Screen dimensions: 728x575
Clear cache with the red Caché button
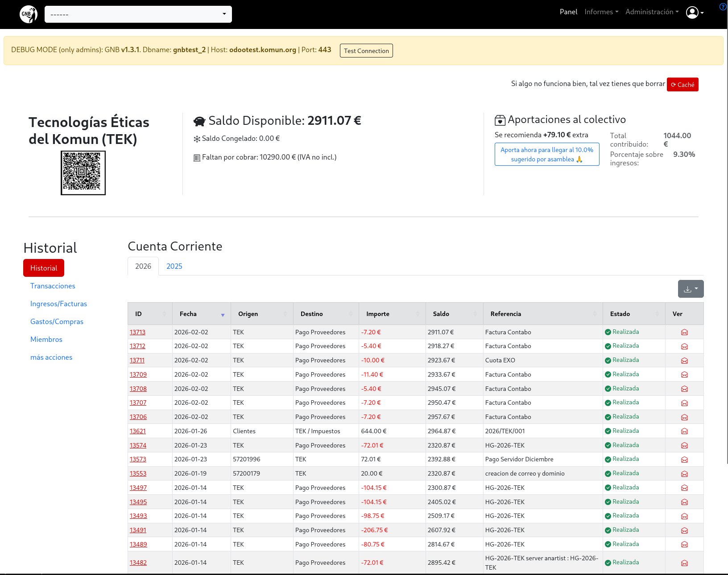point(682,84)
